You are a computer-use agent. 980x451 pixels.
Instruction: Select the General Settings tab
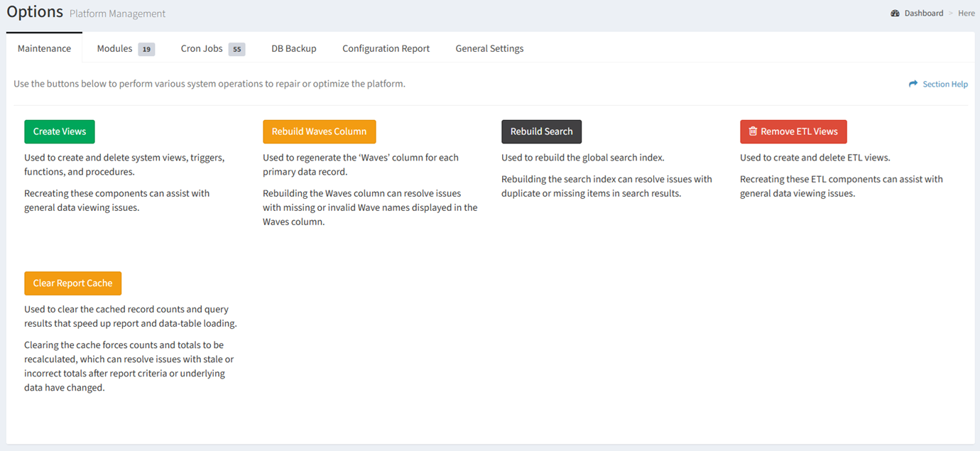[489, 48]
